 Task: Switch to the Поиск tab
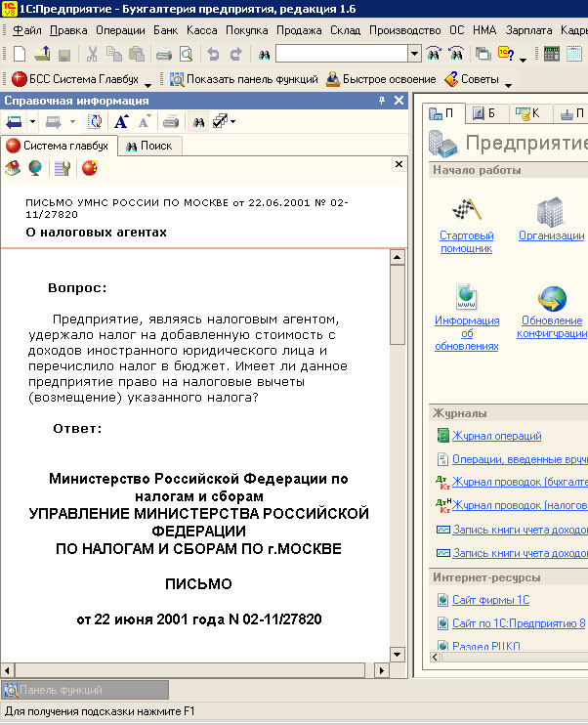(149, 147)
